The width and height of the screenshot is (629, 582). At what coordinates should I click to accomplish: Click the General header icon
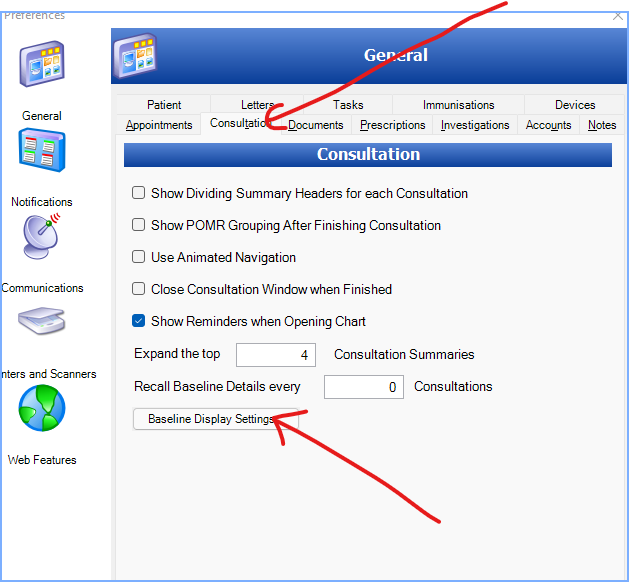135,55
